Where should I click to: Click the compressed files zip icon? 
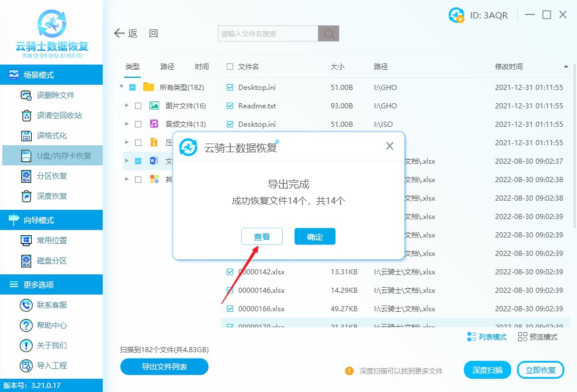tap(154, 142)
